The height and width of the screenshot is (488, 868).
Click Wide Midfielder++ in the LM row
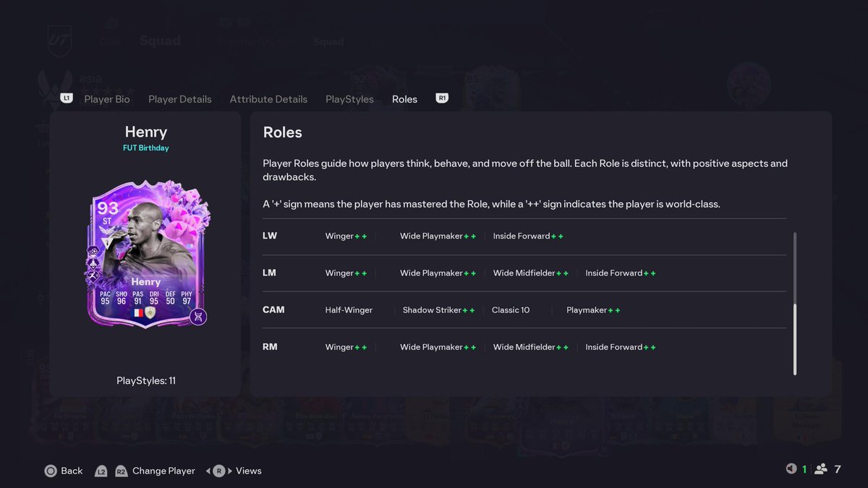[531, 273]
